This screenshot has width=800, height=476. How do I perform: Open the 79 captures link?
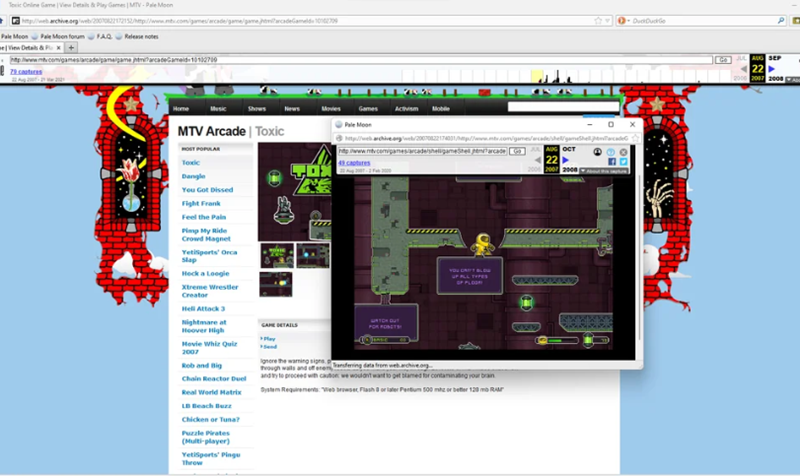[26, 72]
